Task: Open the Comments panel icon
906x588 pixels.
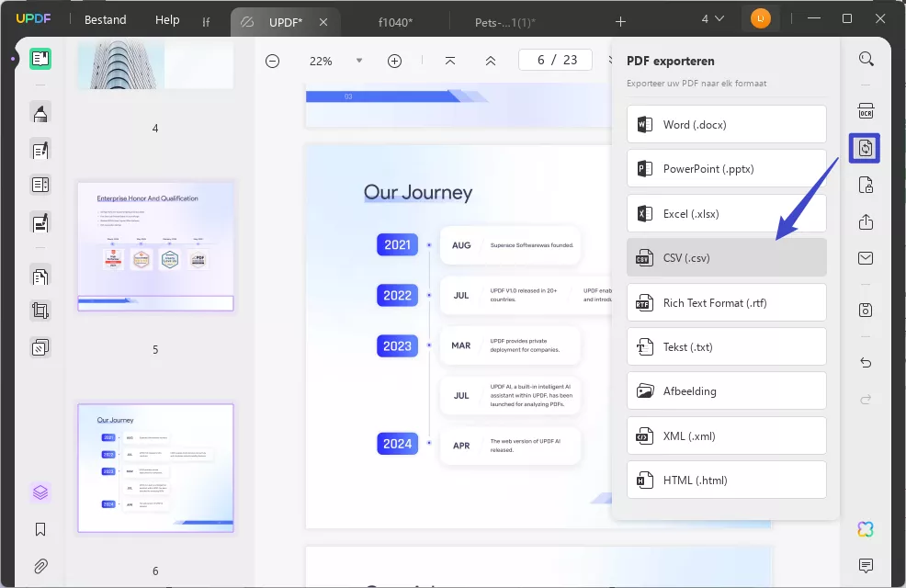Action: coord(866,565)
